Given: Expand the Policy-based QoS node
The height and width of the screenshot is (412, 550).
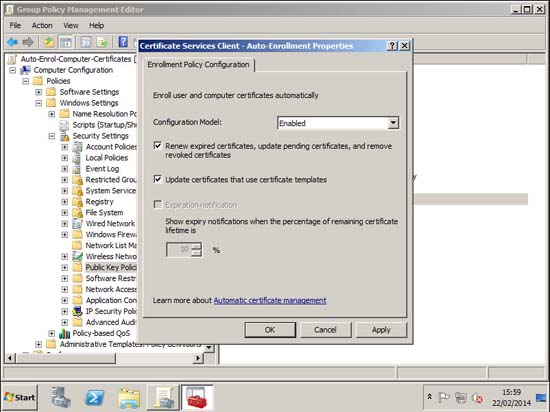Looking at the screenshot, I should click(x=52, y=333).
